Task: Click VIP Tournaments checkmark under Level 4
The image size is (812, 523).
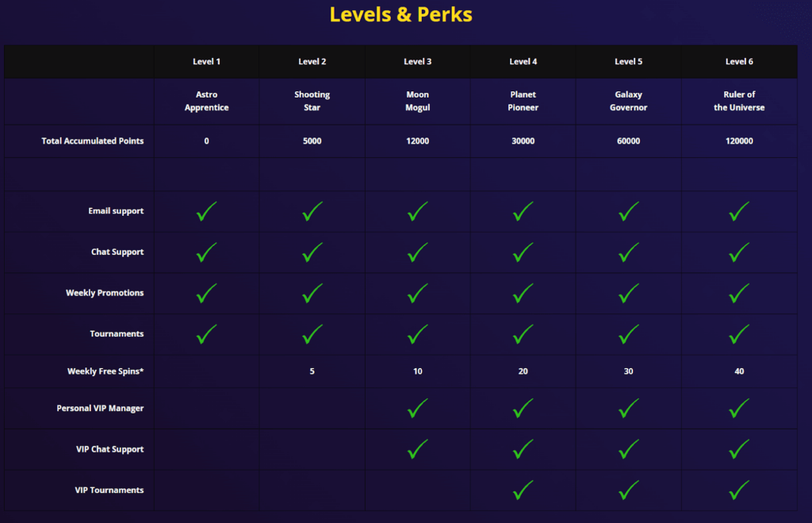Action: point(523,490)
